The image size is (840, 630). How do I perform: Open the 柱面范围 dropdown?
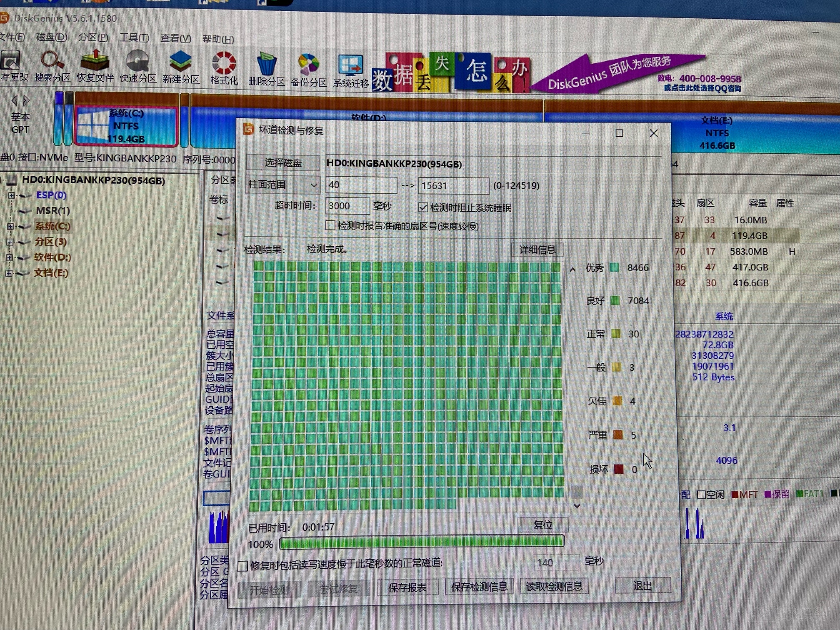[283, 185]
